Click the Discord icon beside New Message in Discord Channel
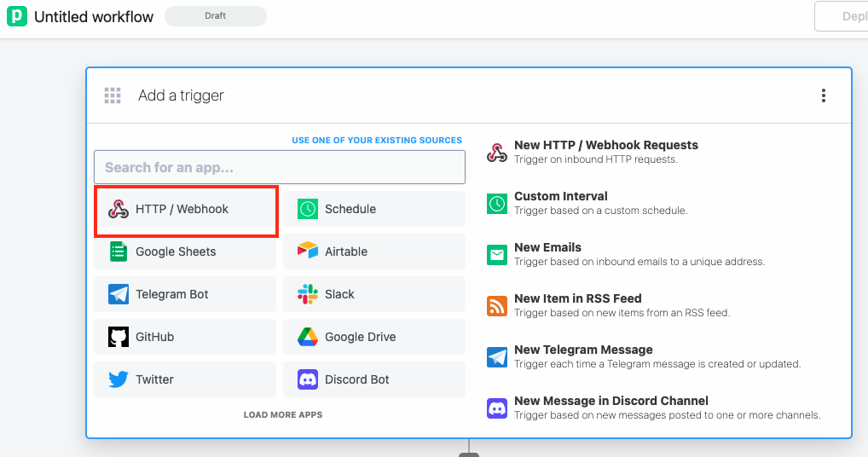This screenshot has width=868, height=457. click(496, 408)
